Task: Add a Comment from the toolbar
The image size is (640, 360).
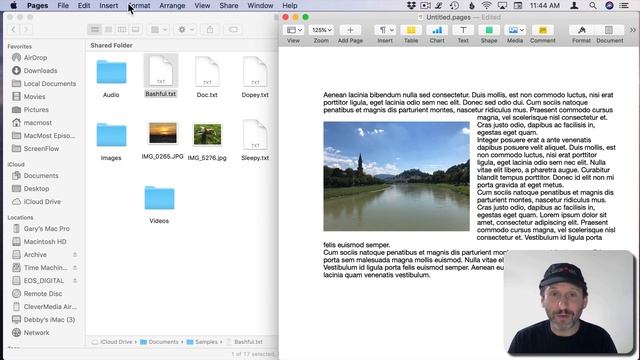Action: 542,30
